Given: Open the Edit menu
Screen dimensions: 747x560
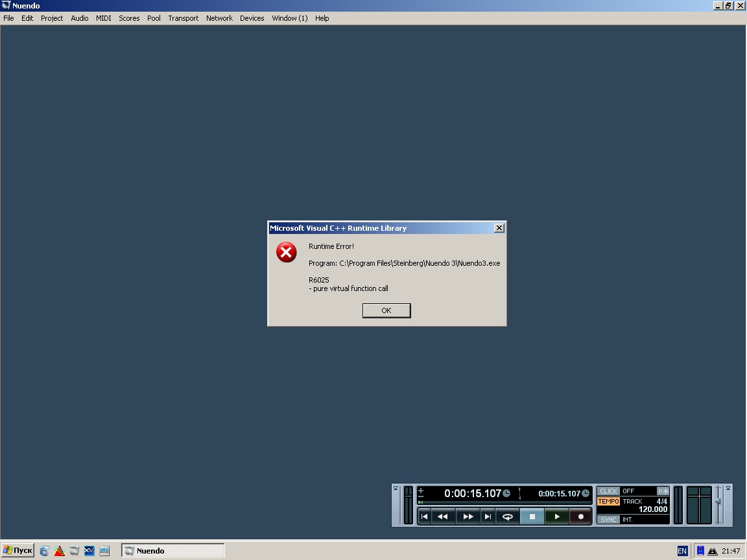Looking at the screenshot, I should pos(27,18).
